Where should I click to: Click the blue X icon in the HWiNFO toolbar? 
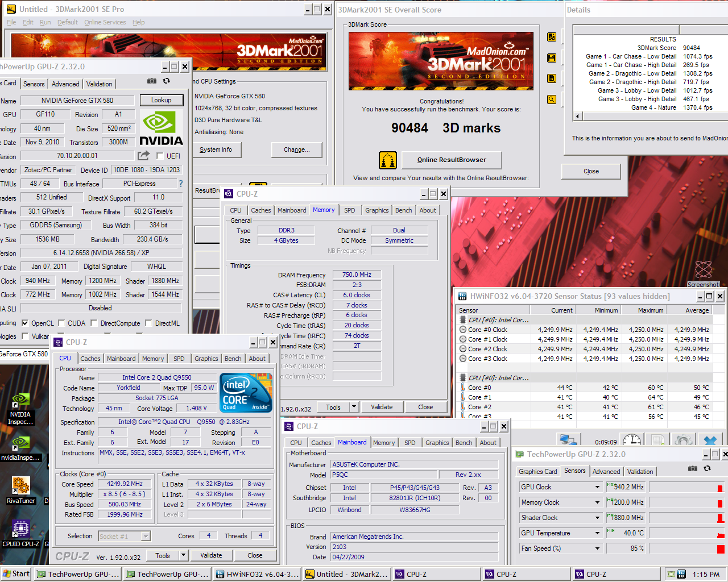tap(710, 441)
